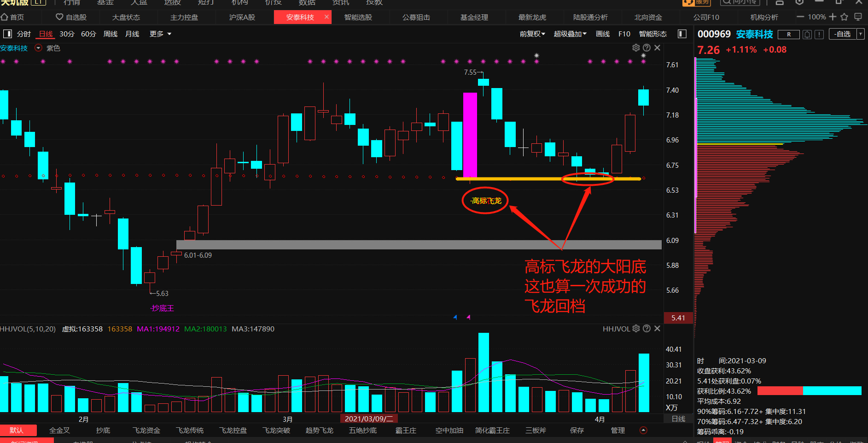Image resolution: width=868 pixels, height=443 pixels.
Task: Select the 空中加油 template
Action: [449, 430]
